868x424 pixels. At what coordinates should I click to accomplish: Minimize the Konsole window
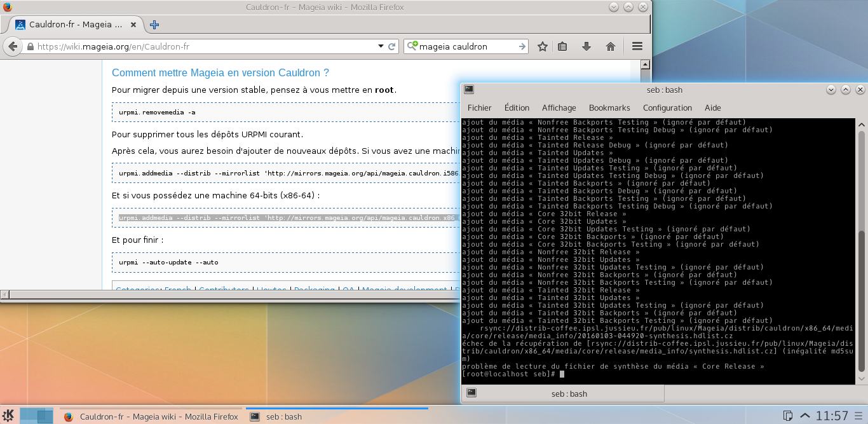click(831, 90)
